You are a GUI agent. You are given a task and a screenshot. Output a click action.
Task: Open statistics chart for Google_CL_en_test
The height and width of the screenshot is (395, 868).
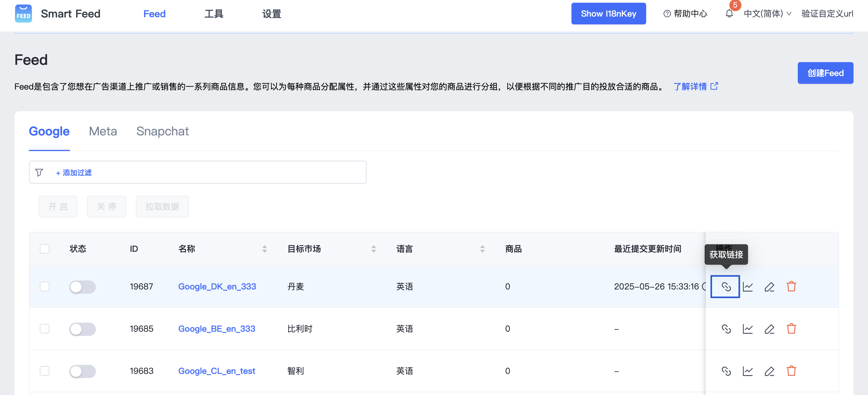[748, 371]
